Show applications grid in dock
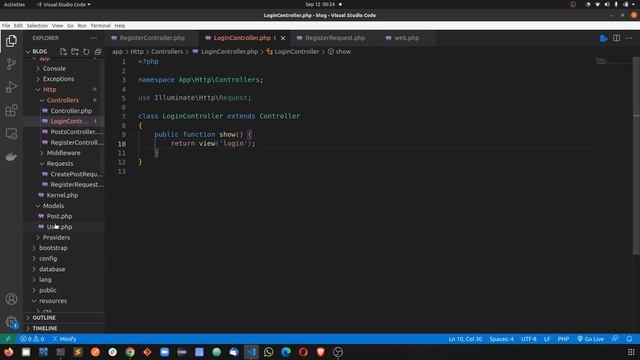640x360 pixels. 631,352
